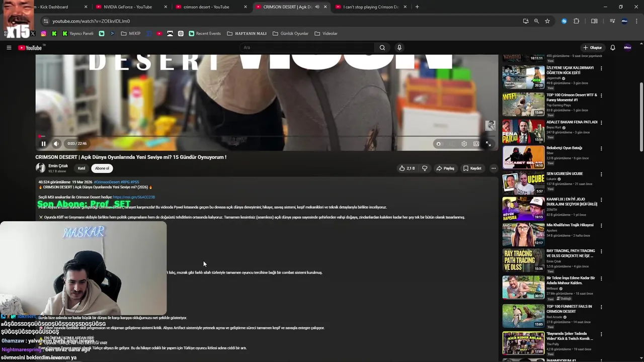644x362 pixels.
Task: Open the browser media control icon
Action: [612, 21]
